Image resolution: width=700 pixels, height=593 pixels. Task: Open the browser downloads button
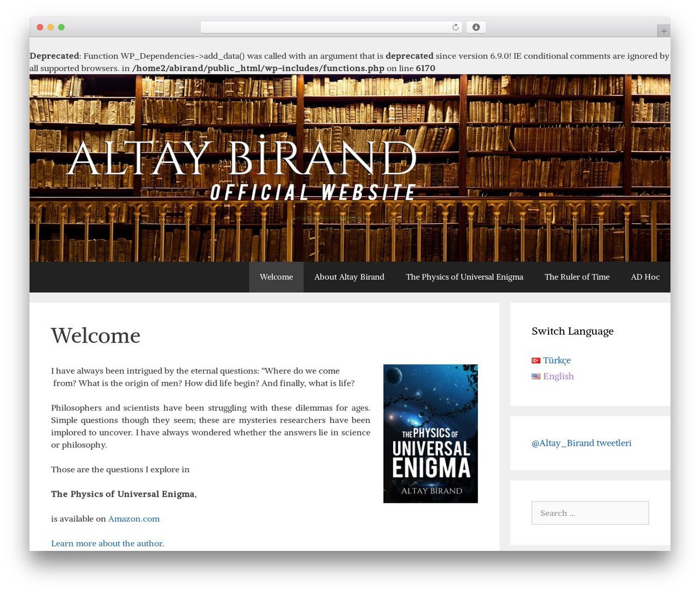tap(476, 27)
